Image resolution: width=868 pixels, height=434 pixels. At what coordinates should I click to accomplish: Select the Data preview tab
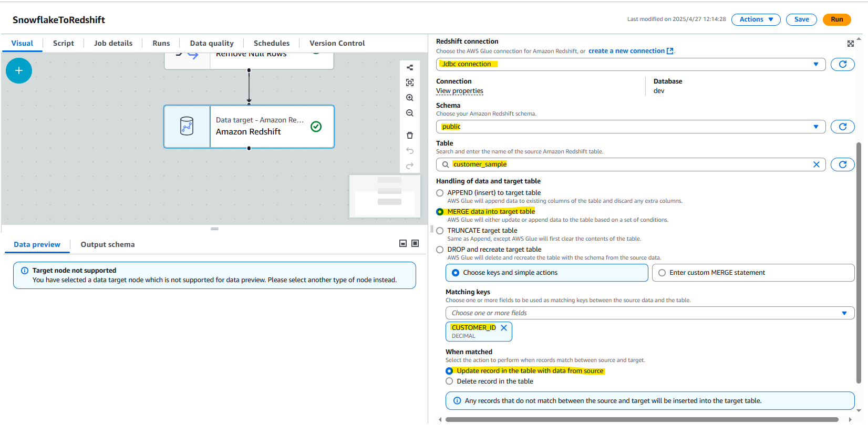pyautogui.click(x=37, y=244)
